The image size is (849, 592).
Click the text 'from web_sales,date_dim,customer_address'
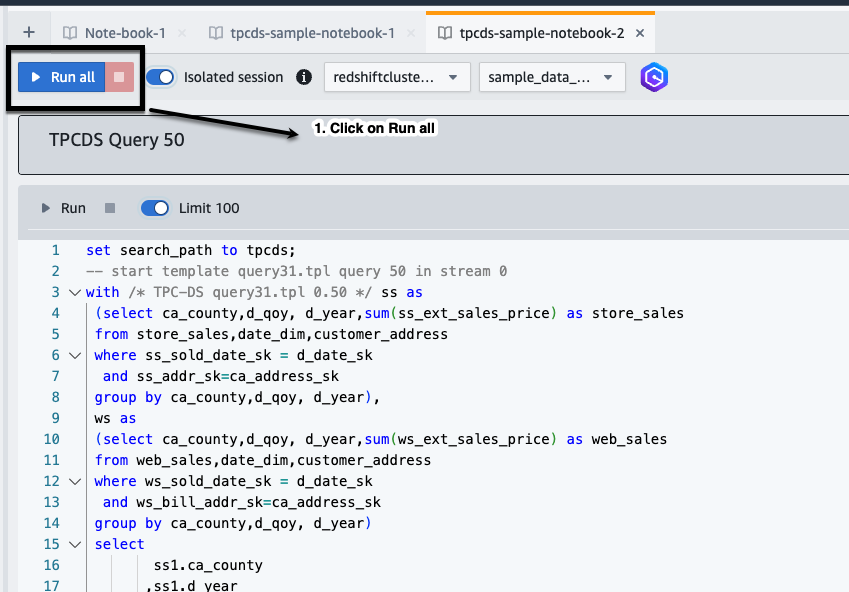pyautogui.click(x=263, y=460)
